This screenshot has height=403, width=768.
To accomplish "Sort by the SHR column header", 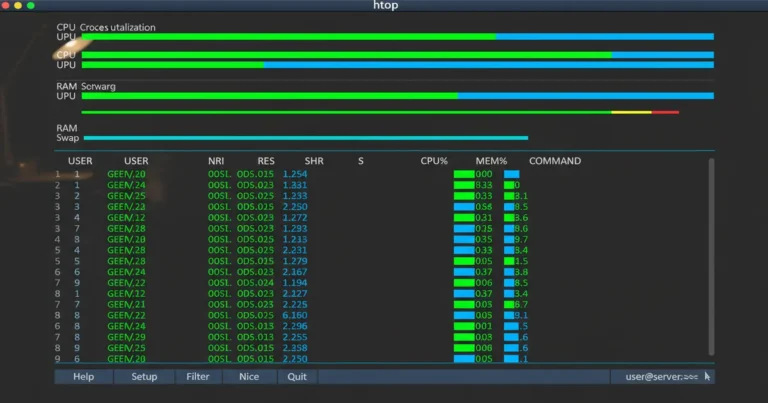I will point(314,161).
